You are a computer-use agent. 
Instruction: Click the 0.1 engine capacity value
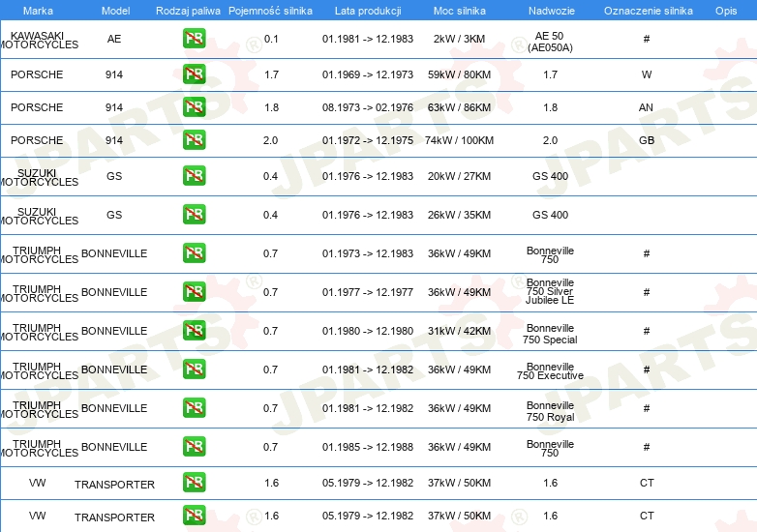point(271,39)
